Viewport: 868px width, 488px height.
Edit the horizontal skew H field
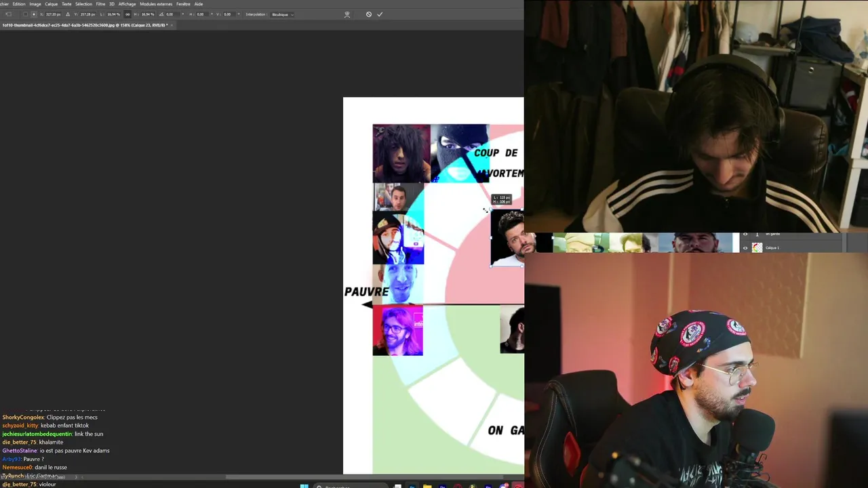click(202, 14)
